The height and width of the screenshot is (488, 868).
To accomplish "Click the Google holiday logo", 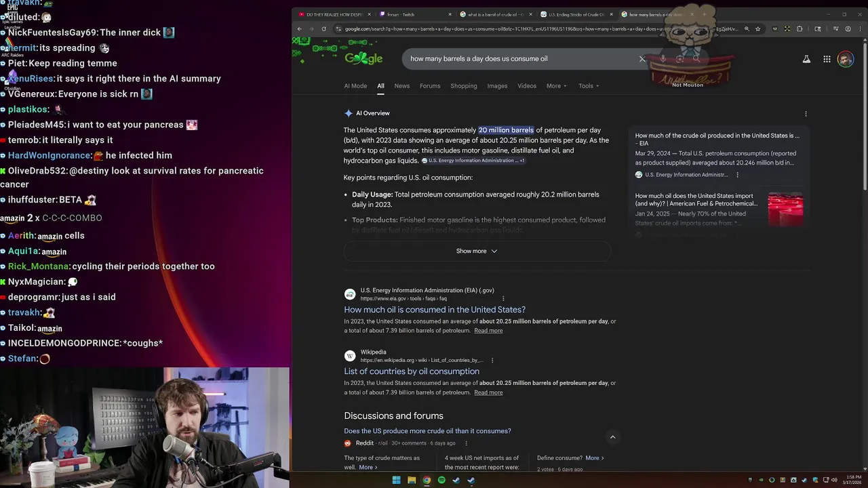I will pos(363,58).
